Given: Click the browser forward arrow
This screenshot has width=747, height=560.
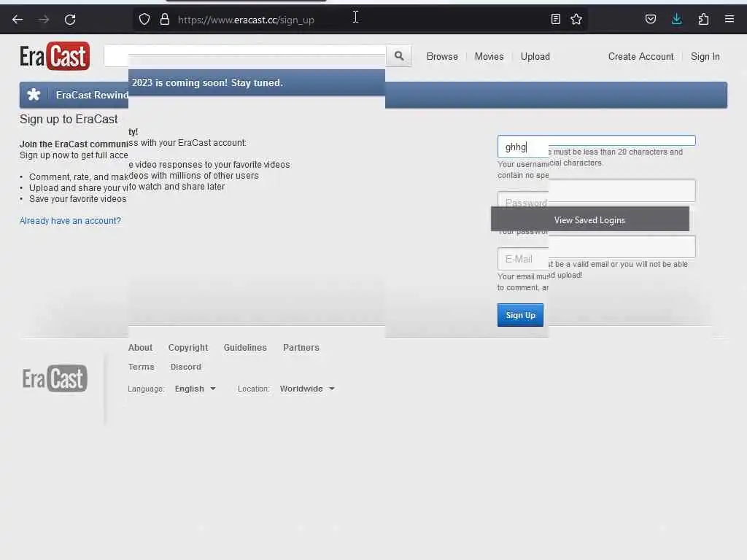Looking at the screenshot, I should [43, 20].
